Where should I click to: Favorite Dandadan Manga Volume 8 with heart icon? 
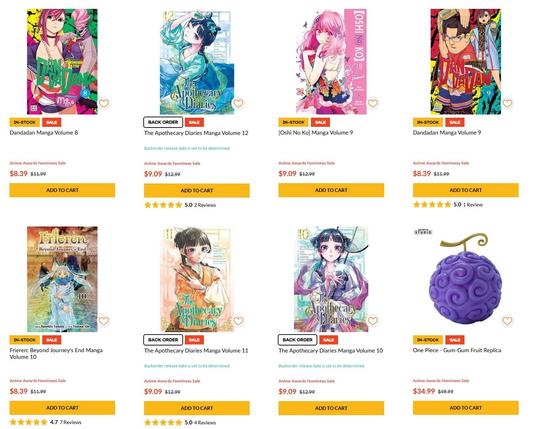104,103
